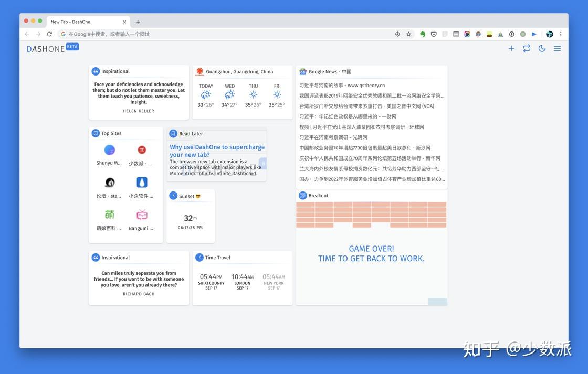Toggle dark mode with the moon icon

(542, 48)
